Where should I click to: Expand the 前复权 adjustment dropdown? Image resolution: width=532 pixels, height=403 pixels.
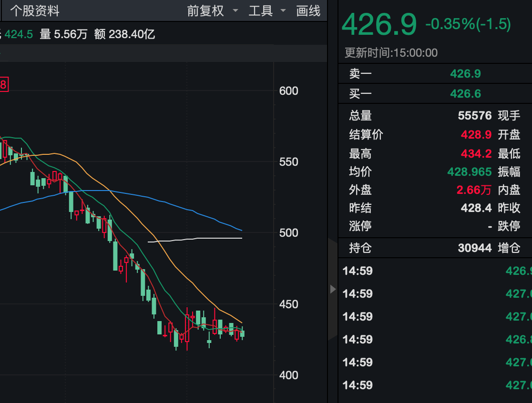pyautogui.click(x=205, y=11)
